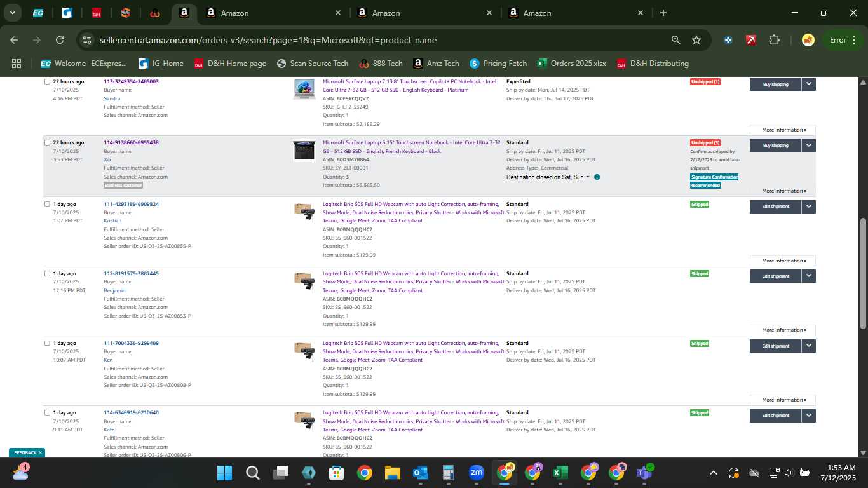Screen dimensions: 868x488
Task: Show hidden system tray icons
Action: pyautogui.click(x=713, y=473)
